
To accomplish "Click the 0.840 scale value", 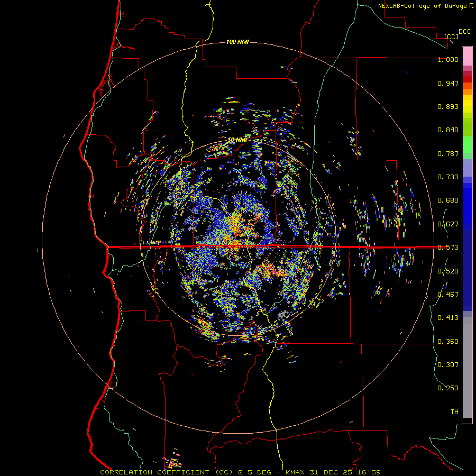I will point(448,130).
